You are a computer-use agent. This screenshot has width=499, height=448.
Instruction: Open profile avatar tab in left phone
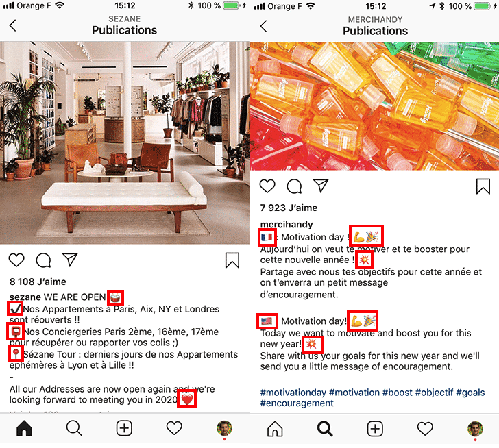pyautogui.click(x=224, y=428)
